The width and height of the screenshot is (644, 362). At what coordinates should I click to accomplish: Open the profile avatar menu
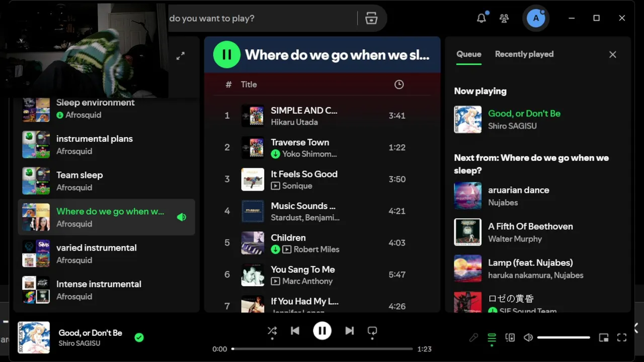[535, 18]
